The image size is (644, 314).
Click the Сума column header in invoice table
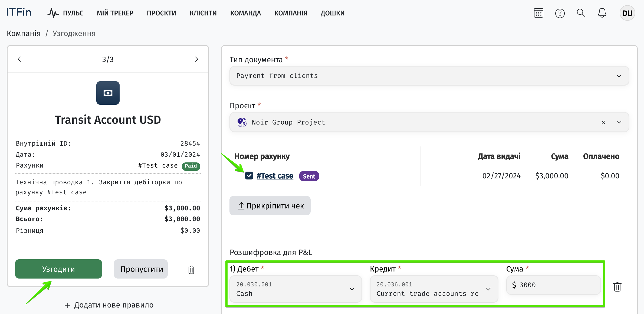tap(559, 156)
